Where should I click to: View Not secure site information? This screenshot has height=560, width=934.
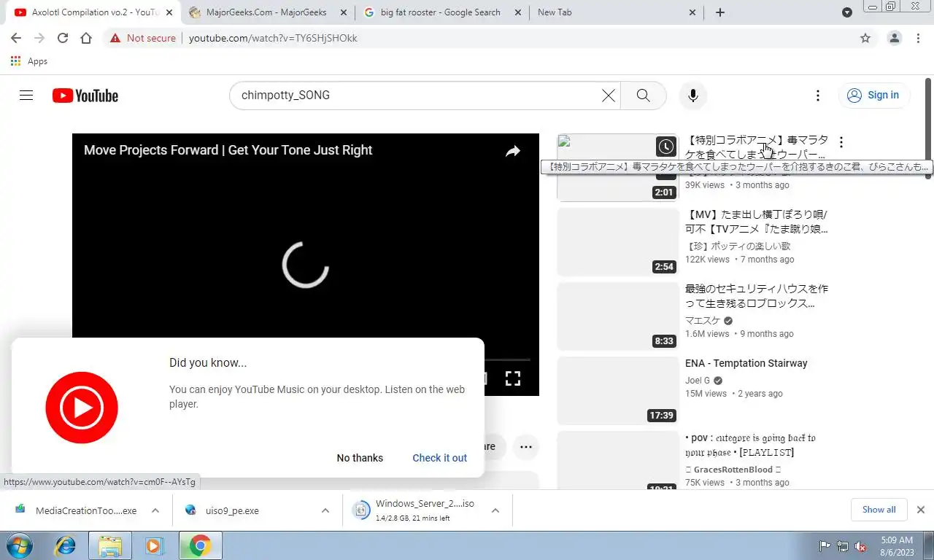coord(143,38)
